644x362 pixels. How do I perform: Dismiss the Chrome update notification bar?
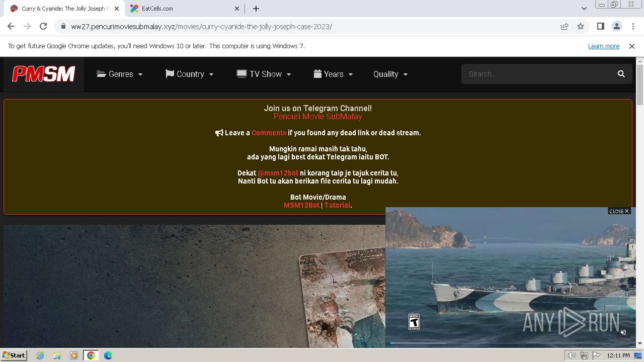[632, 46]
